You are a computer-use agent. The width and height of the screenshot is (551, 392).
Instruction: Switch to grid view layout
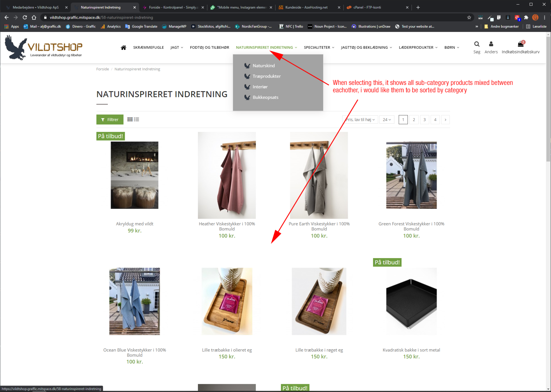click(x=130, y=120)
